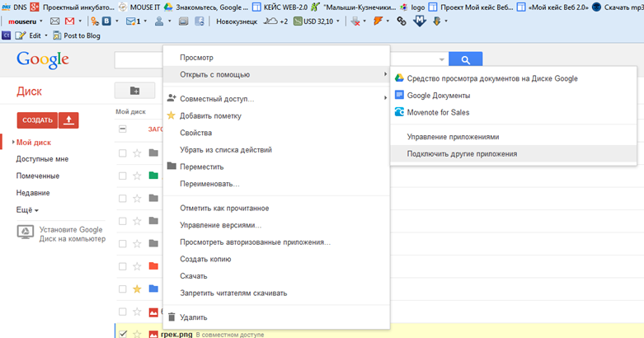
Task: Click the Gmail icon in toolbar
Action: click(x=70, y=21)
